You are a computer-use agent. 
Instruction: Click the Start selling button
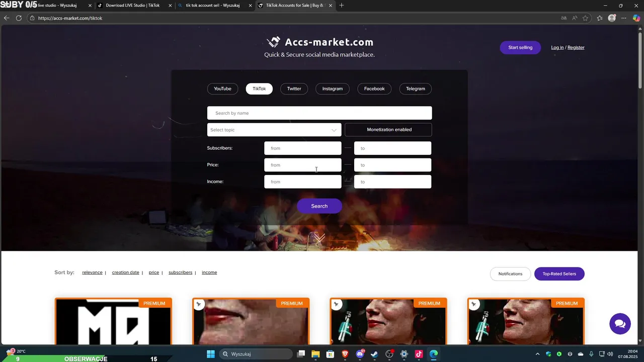[520, 47]
